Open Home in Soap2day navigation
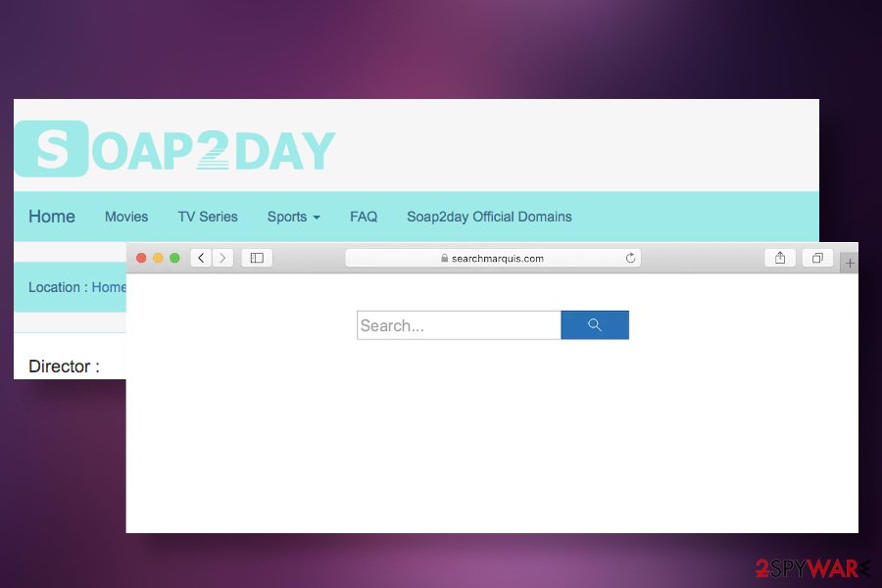Viewport: 882px width, 588px height. pos(52,217)
